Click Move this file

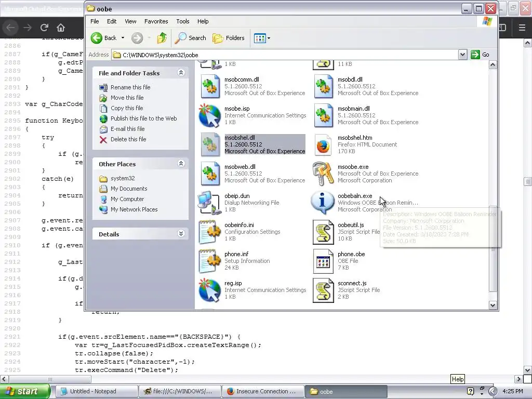[x=127, y=98]
